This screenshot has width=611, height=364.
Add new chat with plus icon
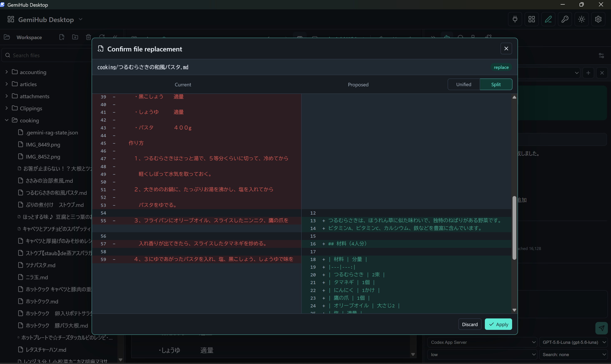coord(588,73)
